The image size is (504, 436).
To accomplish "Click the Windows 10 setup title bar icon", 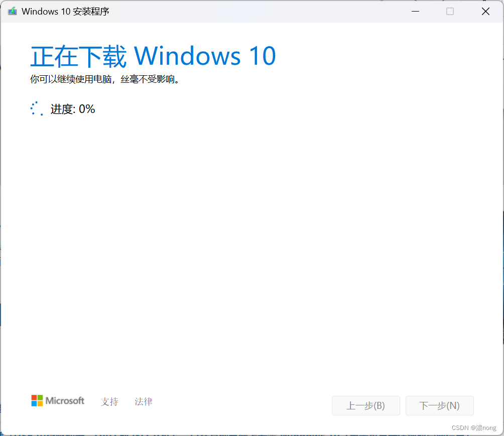I will (13, 12).
